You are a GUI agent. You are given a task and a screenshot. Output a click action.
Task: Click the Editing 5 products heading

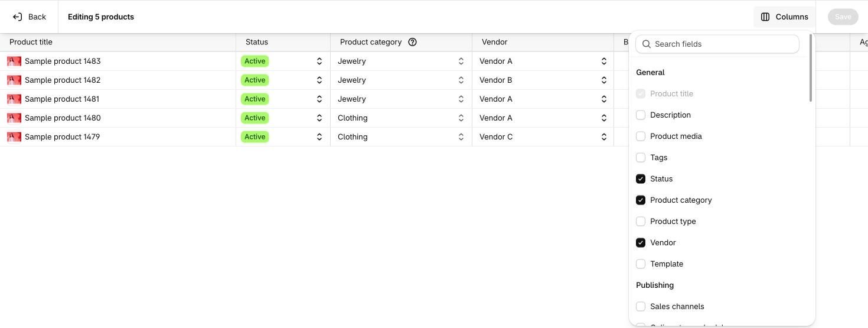coord(101,17)
